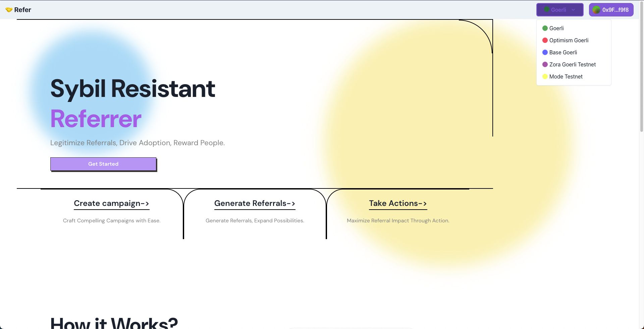The width and height of the screenshot is (644, 329).
Task: Click the red dot icon beside Optimism Goerli
Action: point(545,40)
